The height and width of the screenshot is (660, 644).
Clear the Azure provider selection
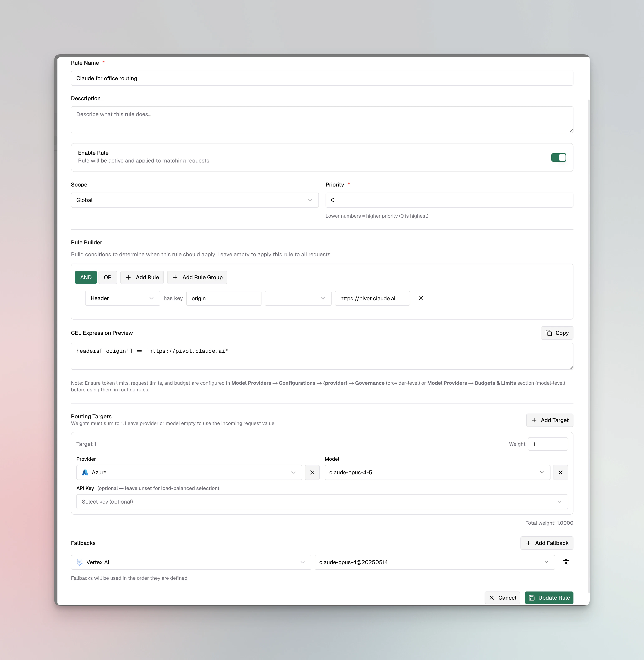click(312, 472)
